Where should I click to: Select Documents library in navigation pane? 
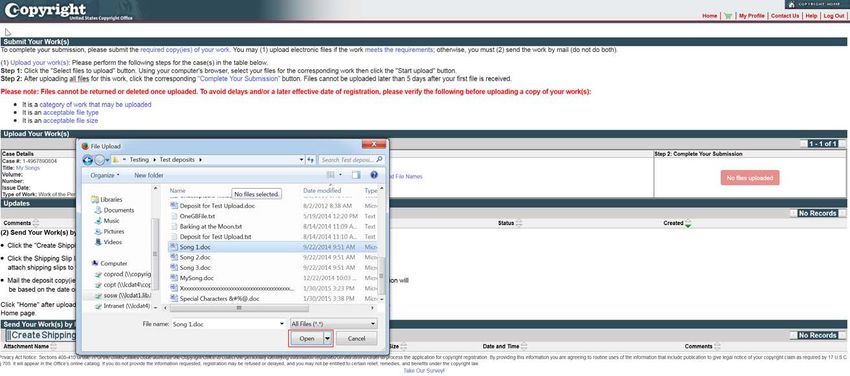114,210
